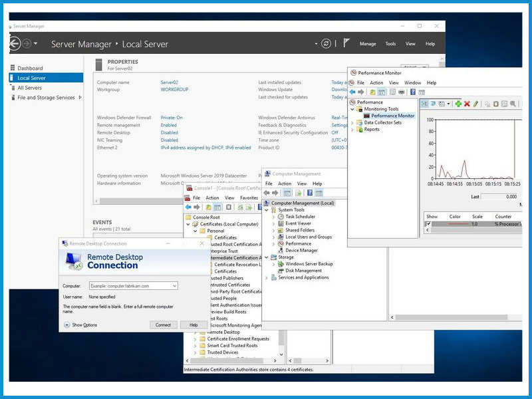Open Tools menu in Server Manager
The image size is (532, 399).
[x=390, y=44]
